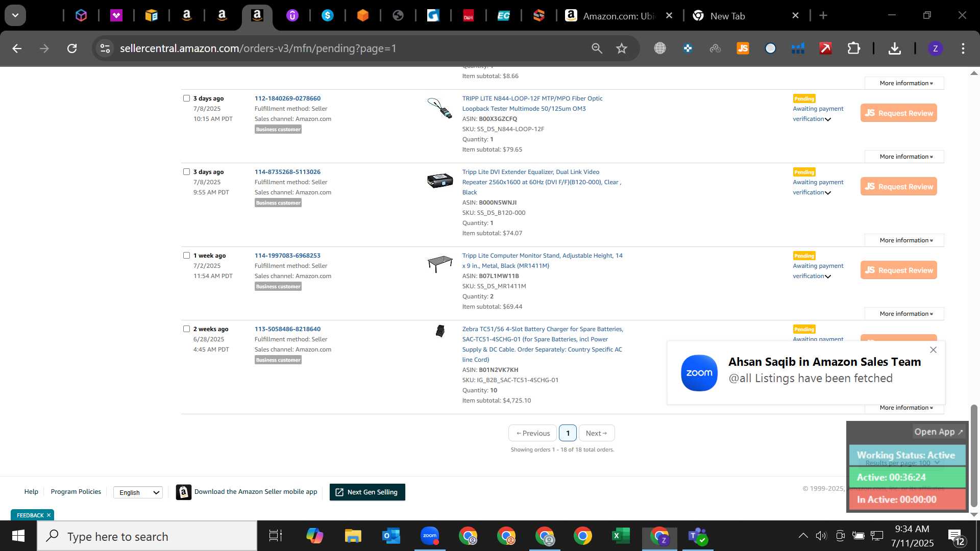Viewport: 980px width, 551px height.
Task: Switch to the EC icon tab
Action: [x=503, y=16]
